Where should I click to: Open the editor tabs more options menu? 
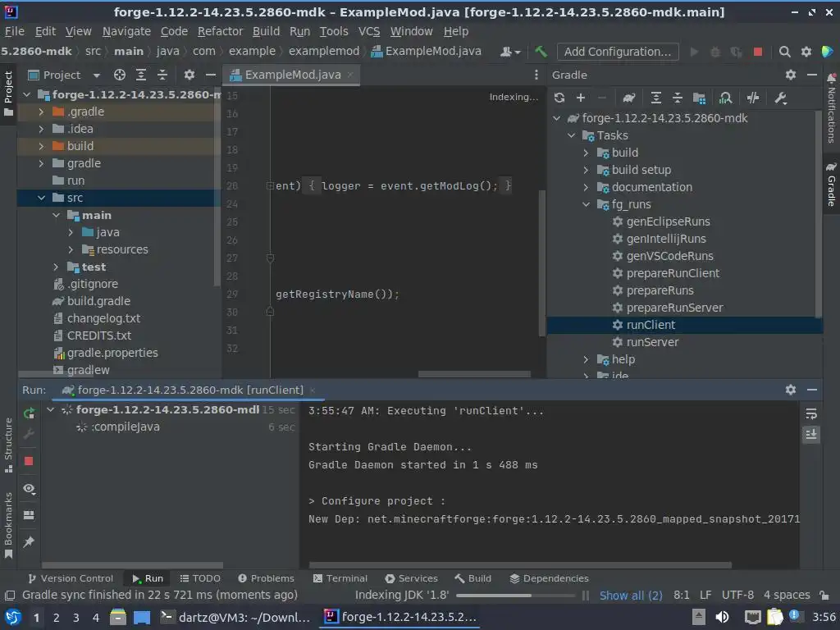[536, 75]
